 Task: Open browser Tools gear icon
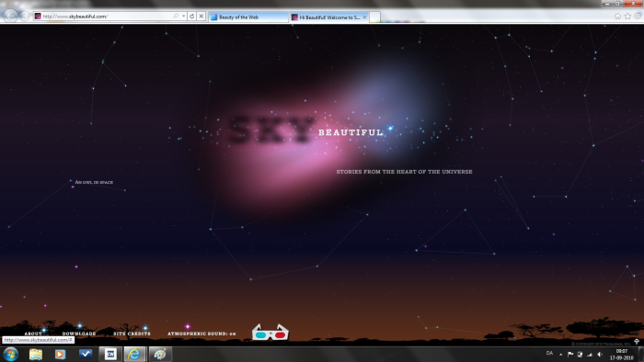(x=638, y=17)
